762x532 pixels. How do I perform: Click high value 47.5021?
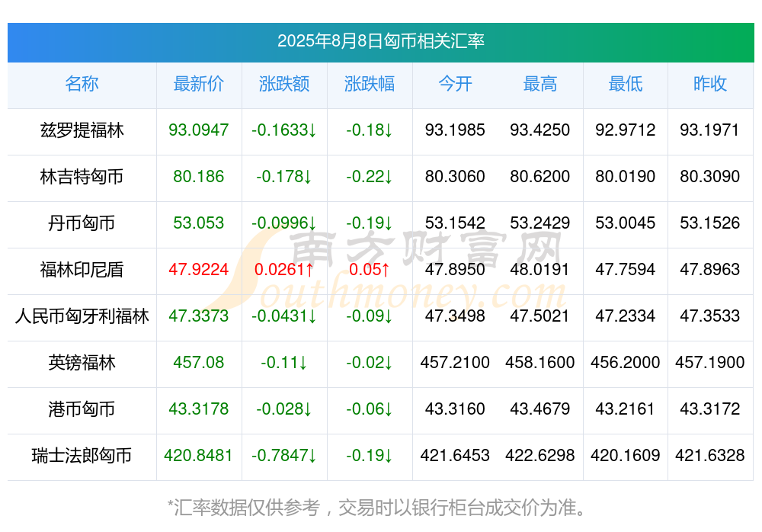(x=540, y=316)
